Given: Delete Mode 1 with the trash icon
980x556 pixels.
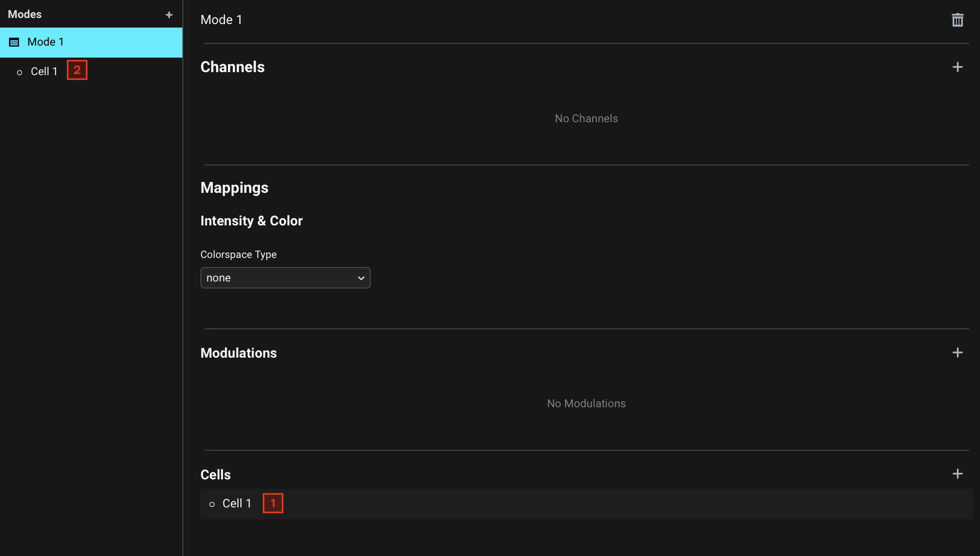Looking at the screenshot, I should click(957, 20).
